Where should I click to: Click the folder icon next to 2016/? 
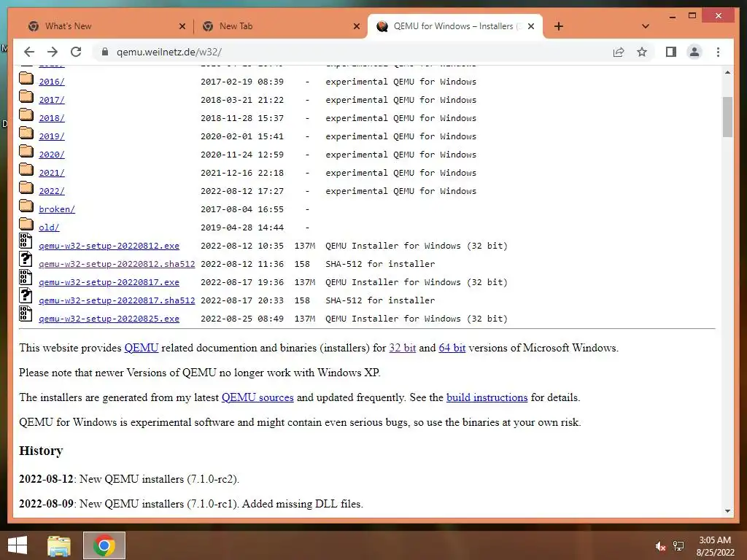point(26,79)
